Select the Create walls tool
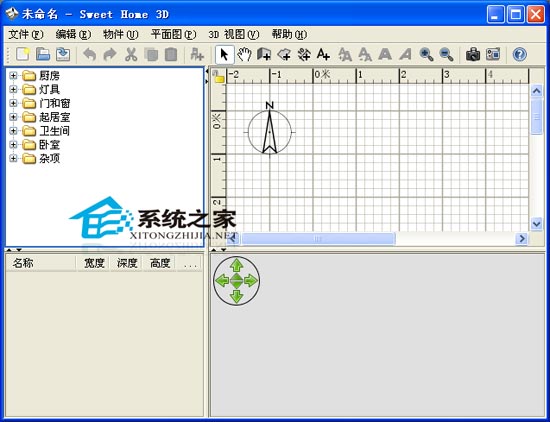Screen dimensions: 550x422 [264, 54]
